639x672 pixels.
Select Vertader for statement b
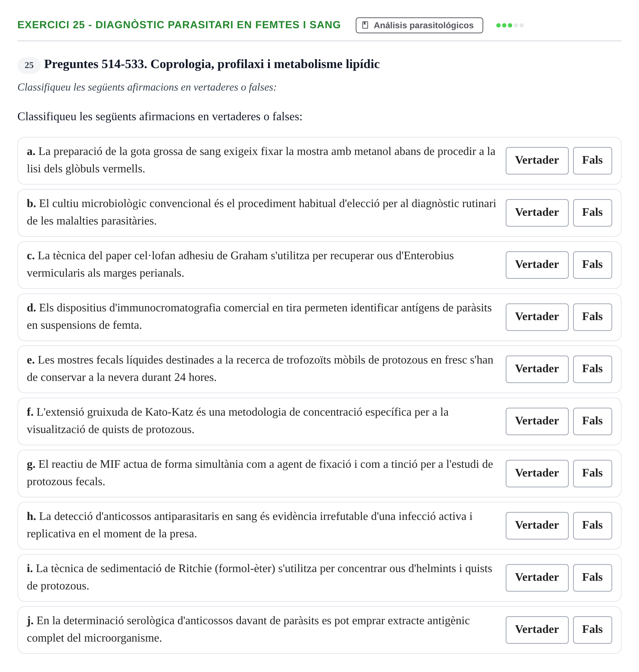click(x=537, y=213)
